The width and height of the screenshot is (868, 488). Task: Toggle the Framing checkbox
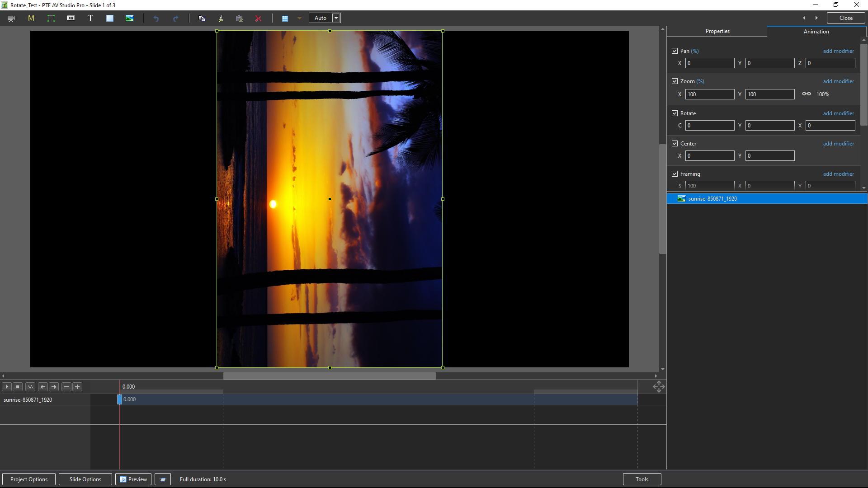(x=675, y=174)
